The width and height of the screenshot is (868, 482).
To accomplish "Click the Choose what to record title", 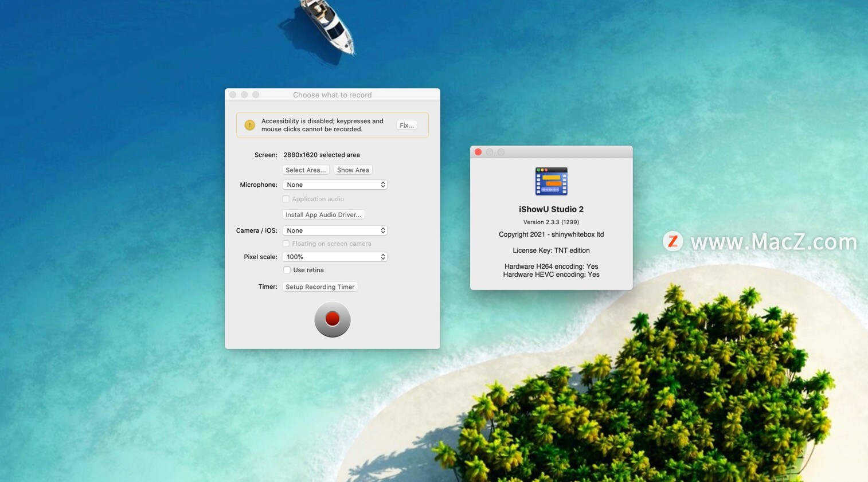I will tap(333, 95).
